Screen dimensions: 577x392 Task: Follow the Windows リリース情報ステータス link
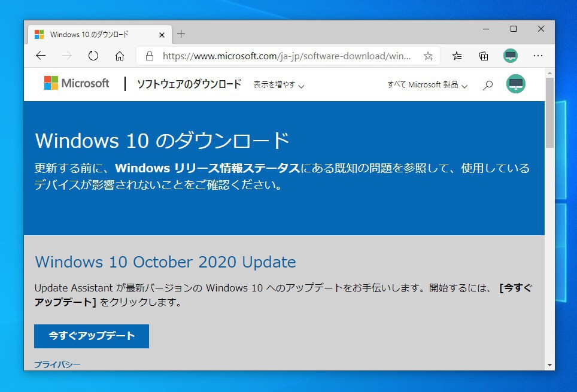coord(207,168)
